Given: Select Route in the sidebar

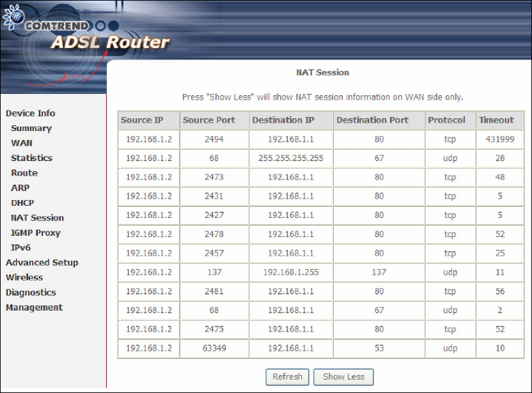Looking at the screenshot, I should (x=24, y=173).
